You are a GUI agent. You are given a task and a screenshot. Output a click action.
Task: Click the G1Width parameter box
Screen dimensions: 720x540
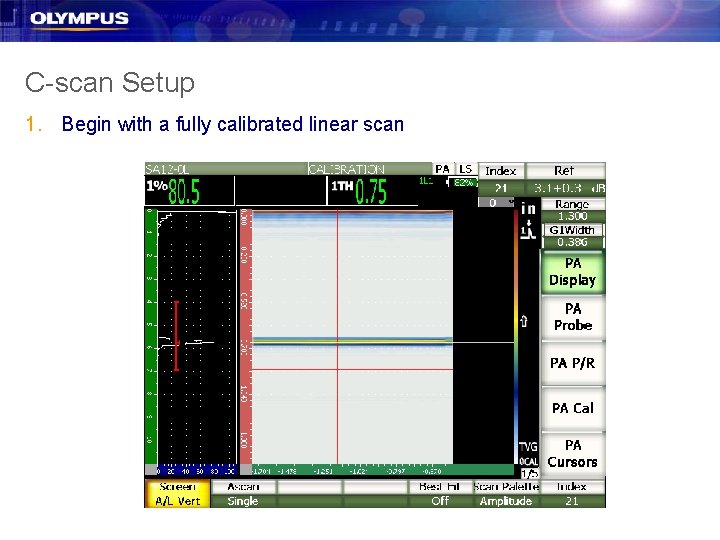coord(572,236)
